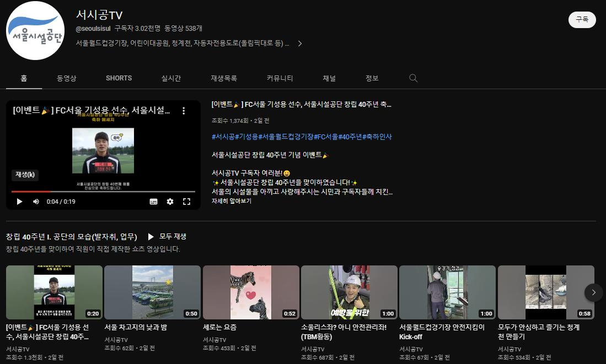Click title 모두가 안심하고 즐기는 청계천 만들기
Screen dimensions: 606x364
coord(538,332)
